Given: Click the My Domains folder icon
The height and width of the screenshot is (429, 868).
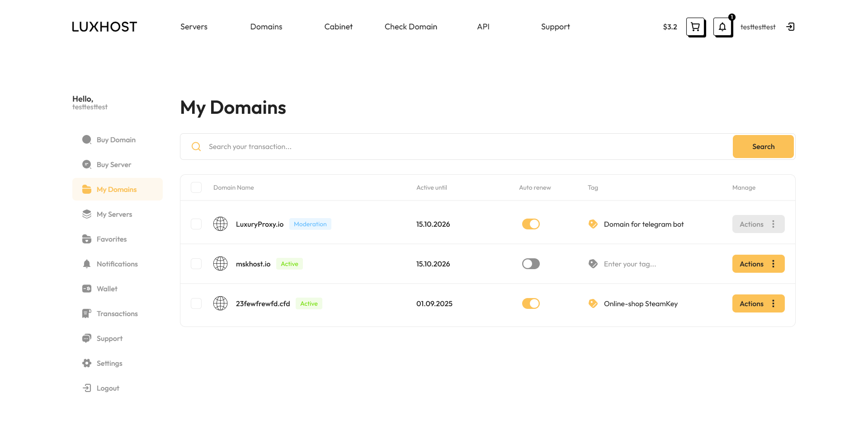Looking at the screenshot, I should 87,189.
